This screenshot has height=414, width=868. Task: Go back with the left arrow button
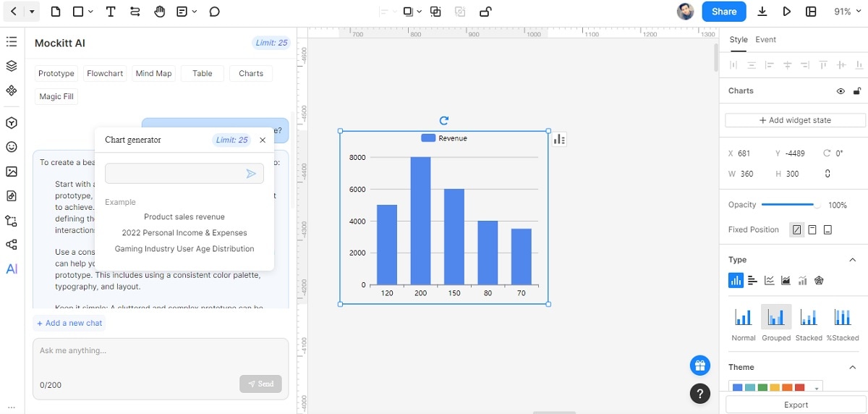(x=13, y=12)
